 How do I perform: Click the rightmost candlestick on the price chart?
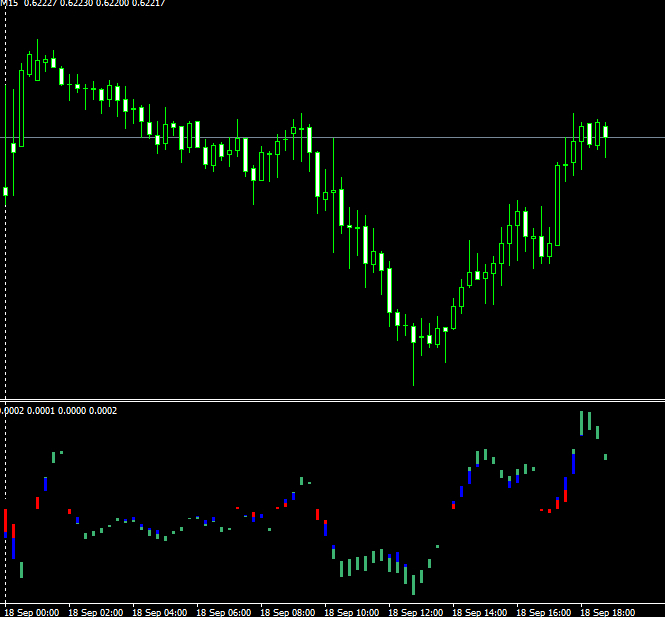pyautogui.click(x=606, y=132)
